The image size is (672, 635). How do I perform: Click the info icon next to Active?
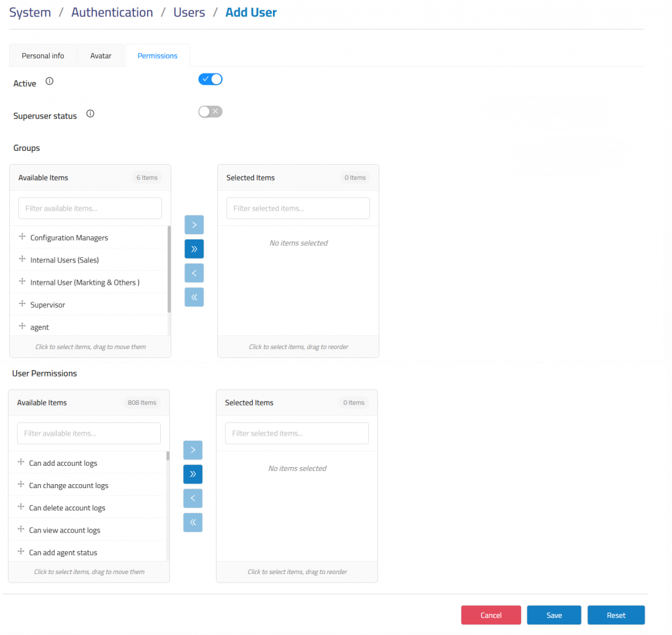click(50, 81)
